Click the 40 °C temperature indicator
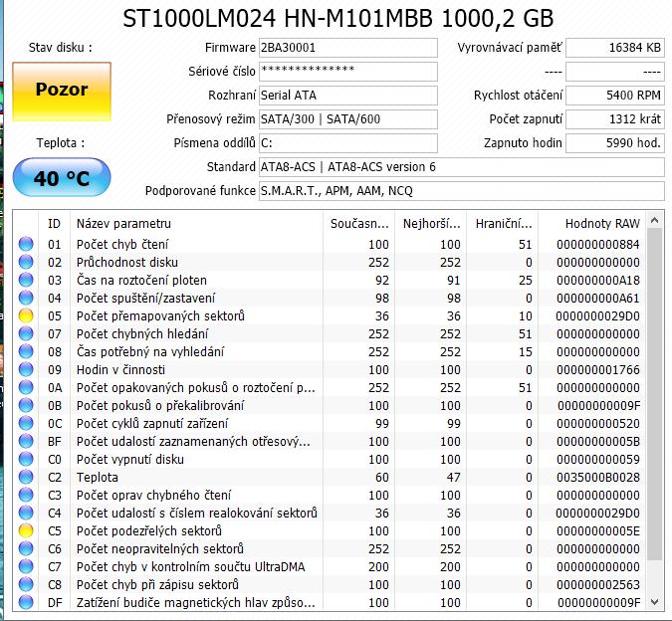Viewport: 672px width, 621px height. click(62, 177)
